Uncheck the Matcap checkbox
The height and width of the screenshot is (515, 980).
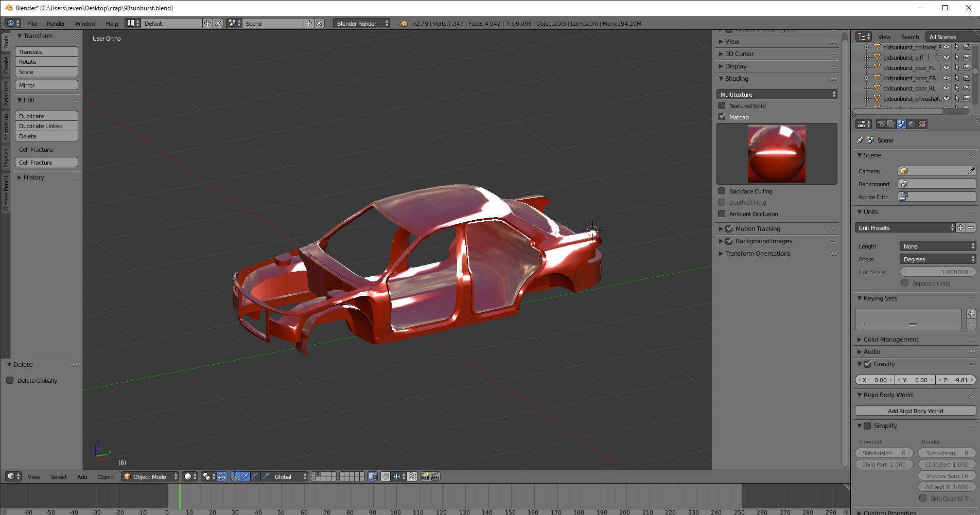(722, 117)
